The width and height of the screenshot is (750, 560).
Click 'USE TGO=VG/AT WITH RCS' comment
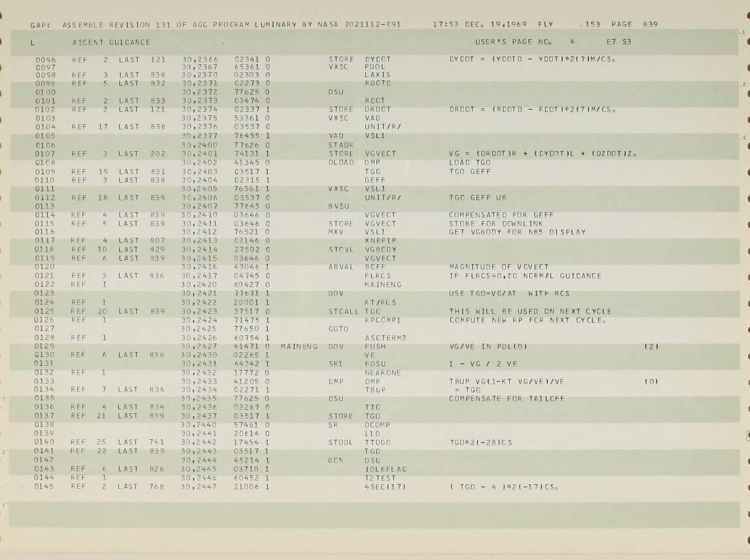pyautogui.click(x=509, y=293)
